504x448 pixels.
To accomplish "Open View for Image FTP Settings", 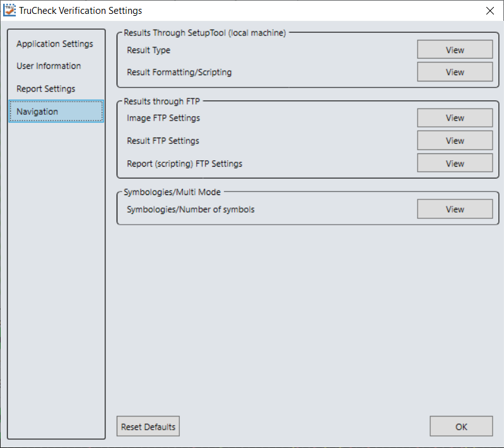I will 454,118.
